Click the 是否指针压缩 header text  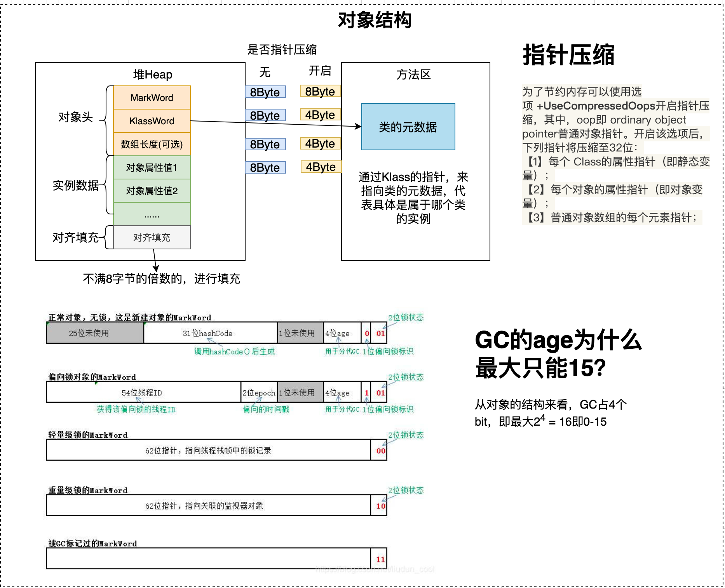click(x=282, y=49)
